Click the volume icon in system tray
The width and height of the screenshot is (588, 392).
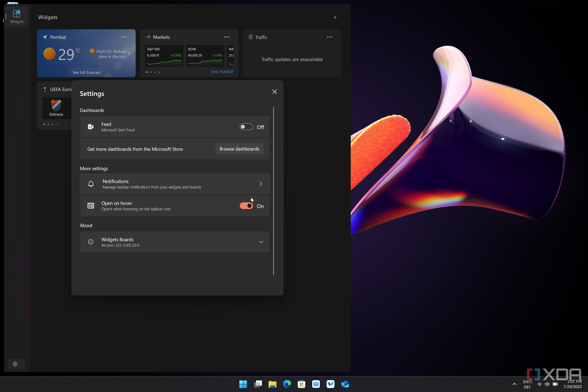point(547,384)
